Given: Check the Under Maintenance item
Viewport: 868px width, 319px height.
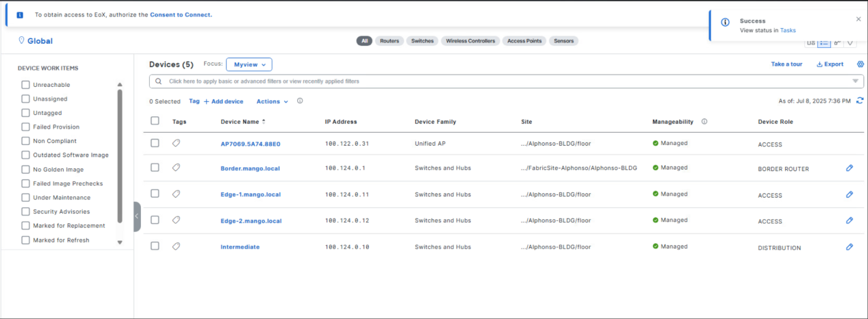Looking at the screenshot, I should [x=25, y=197].
